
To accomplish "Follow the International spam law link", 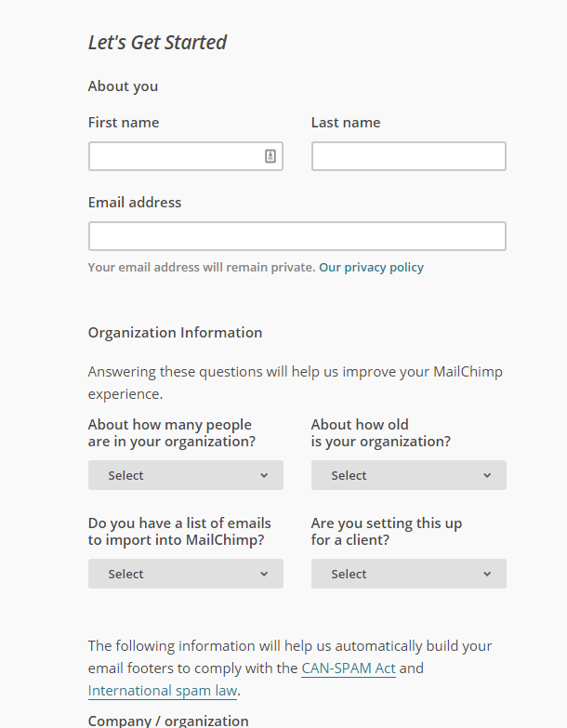I will 163,691.
